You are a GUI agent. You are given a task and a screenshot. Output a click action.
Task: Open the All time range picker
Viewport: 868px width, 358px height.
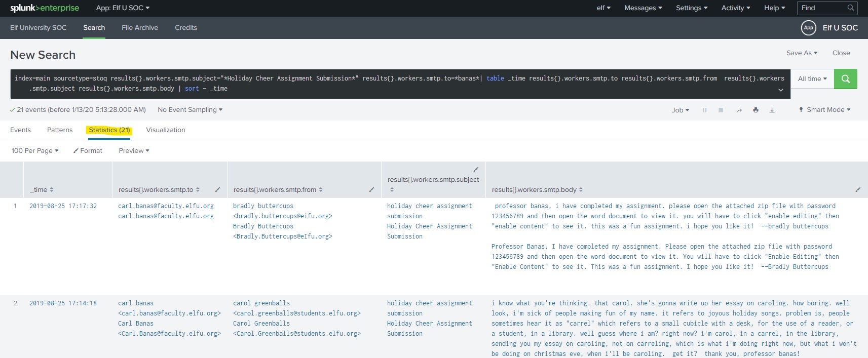click(x=812, y=79)
